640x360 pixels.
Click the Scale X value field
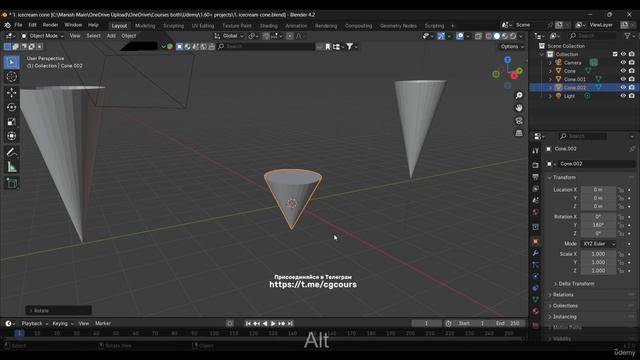(x=598, y=254)
